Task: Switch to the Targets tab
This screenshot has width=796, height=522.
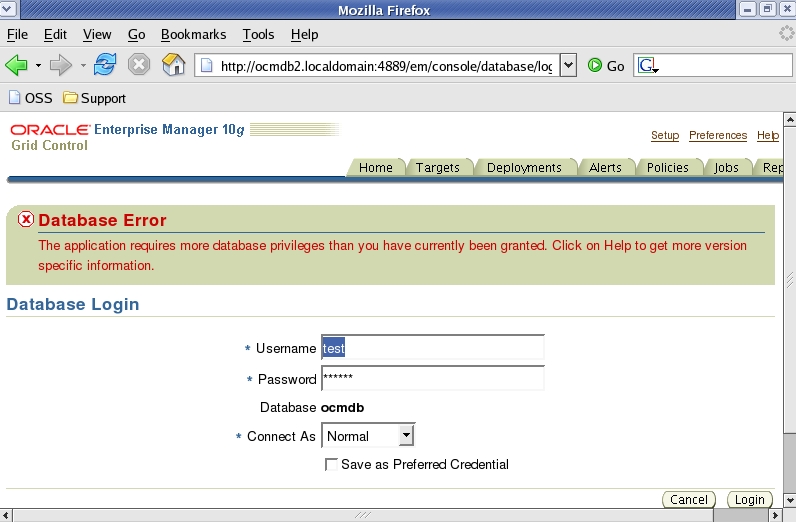Action: (438, 168)
